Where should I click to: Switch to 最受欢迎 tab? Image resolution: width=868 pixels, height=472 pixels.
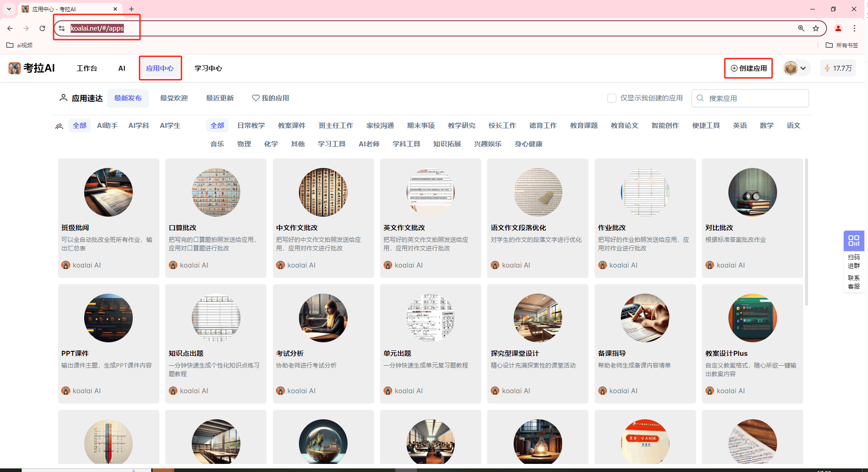pyautogui.click(x=174, y=98)
